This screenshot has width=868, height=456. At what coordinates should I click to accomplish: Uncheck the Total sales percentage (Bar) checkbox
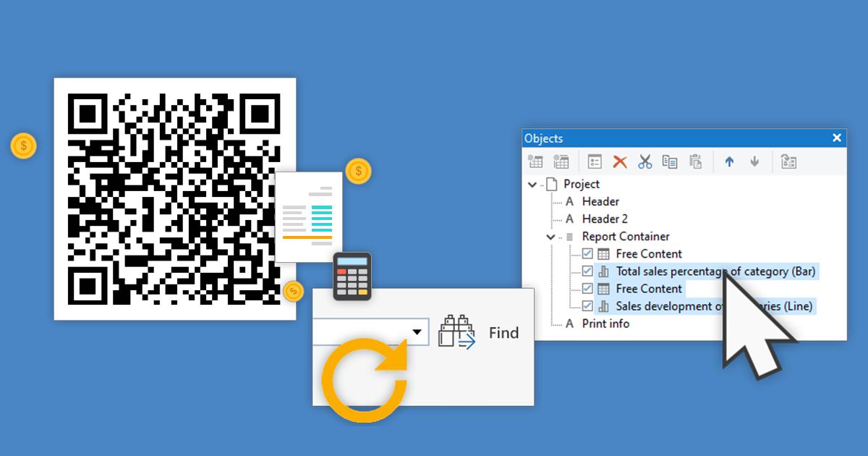click(587, 271)
